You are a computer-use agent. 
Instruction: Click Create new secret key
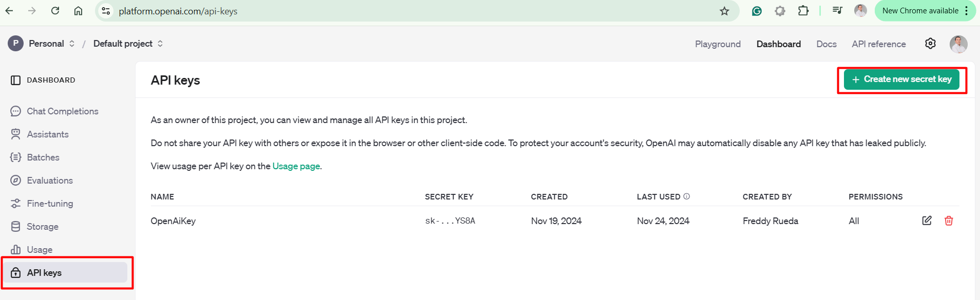(x=901, y=79)
